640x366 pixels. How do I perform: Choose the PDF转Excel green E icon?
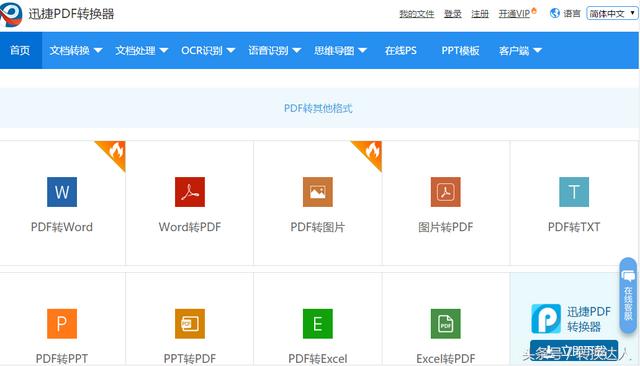click(x=318, y=324)
